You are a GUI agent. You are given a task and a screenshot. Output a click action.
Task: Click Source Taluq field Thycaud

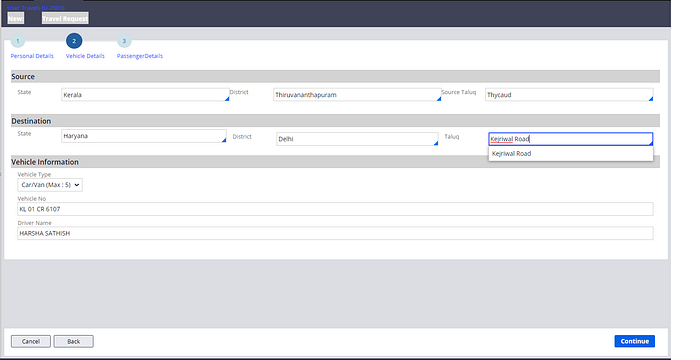[569, 95]
